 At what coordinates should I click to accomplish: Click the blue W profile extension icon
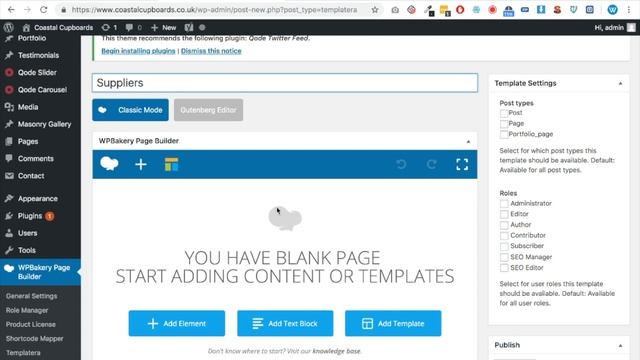[612, 9]
